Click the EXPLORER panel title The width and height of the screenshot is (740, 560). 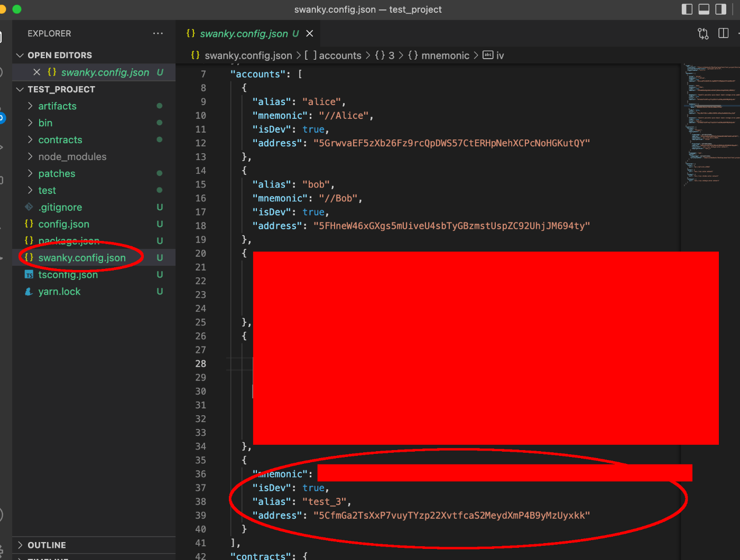pyautogui.click(x=49, y=33)
